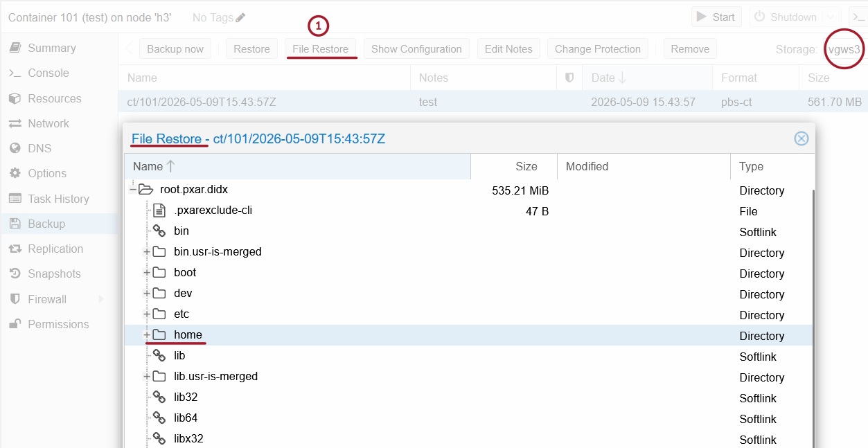Viewport: 868px width, 448px height.
Task: Click Show Configuration button
Action: pos(416,49)
